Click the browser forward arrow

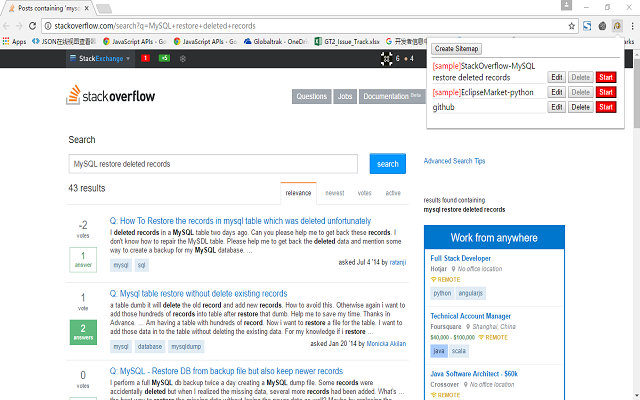(19, 26)
